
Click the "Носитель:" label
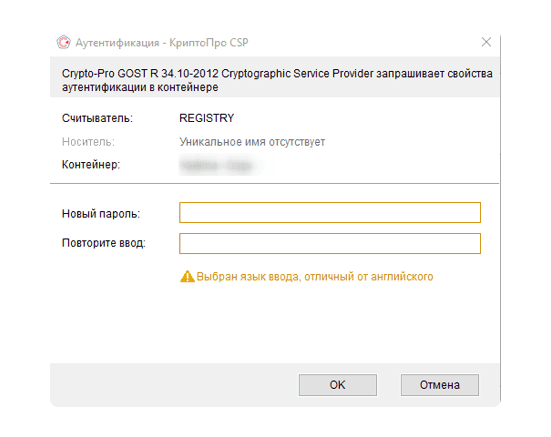tap(88, 142)
